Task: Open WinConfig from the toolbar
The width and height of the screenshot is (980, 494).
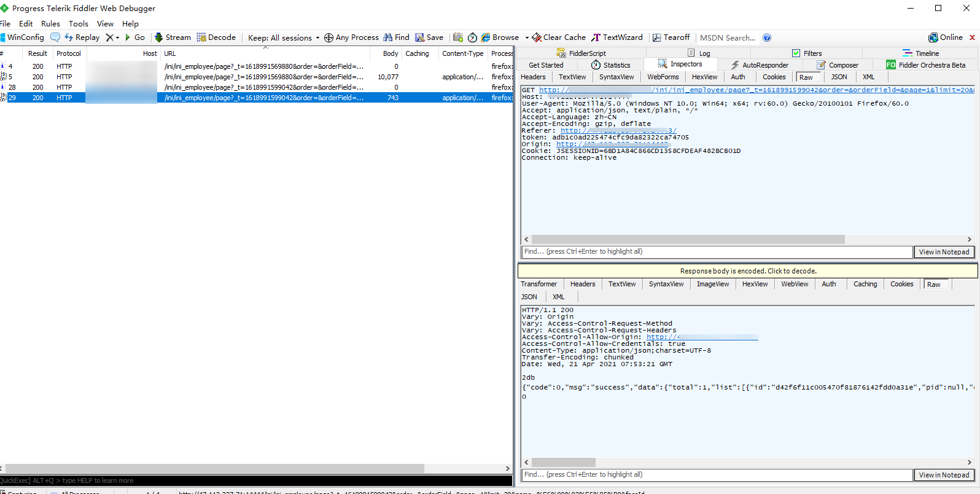Action: click(22, 37)
